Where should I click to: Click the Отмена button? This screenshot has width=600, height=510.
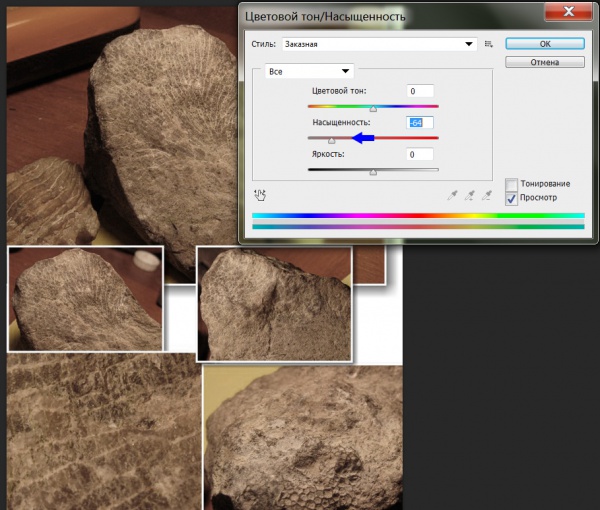[x=545, y=62]
